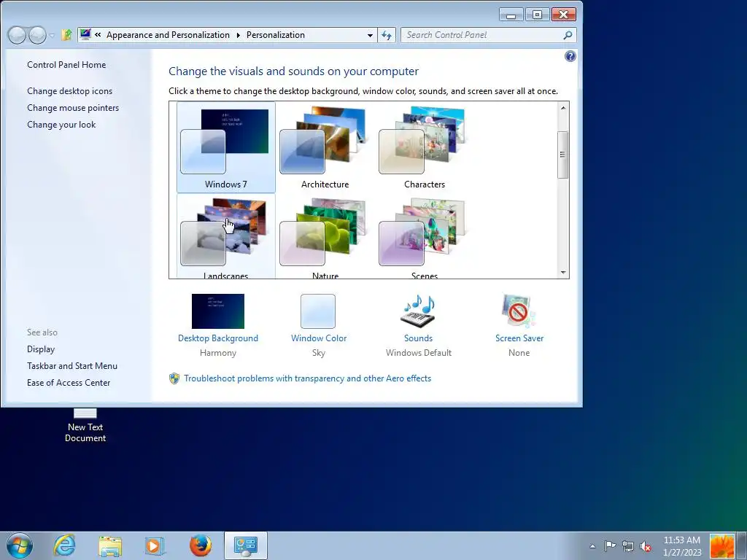Click the Window Color link text
747x560 pixels.
[319, 338]
